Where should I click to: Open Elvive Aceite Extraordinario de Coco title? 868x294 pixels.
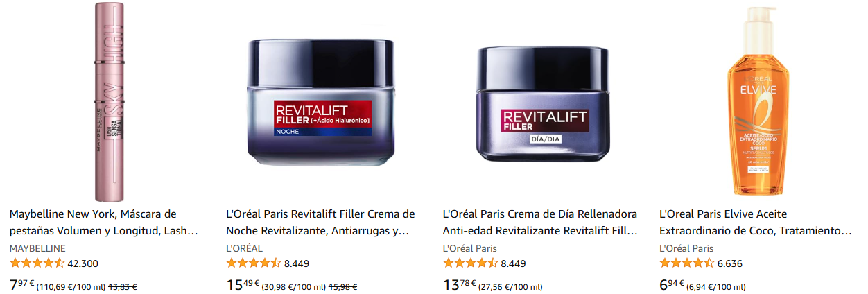point(756,222)
